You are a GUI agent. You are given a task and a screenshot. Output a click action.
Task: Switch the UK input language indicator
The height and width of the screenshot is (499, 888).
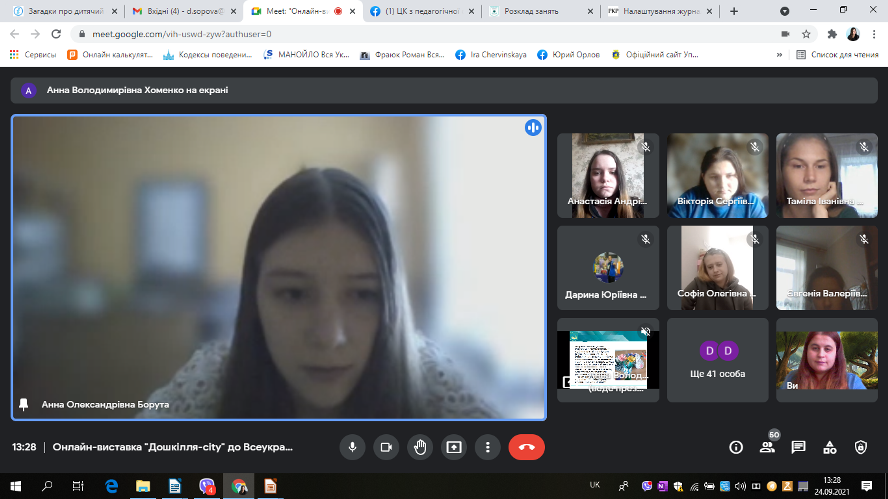[595, 485]
